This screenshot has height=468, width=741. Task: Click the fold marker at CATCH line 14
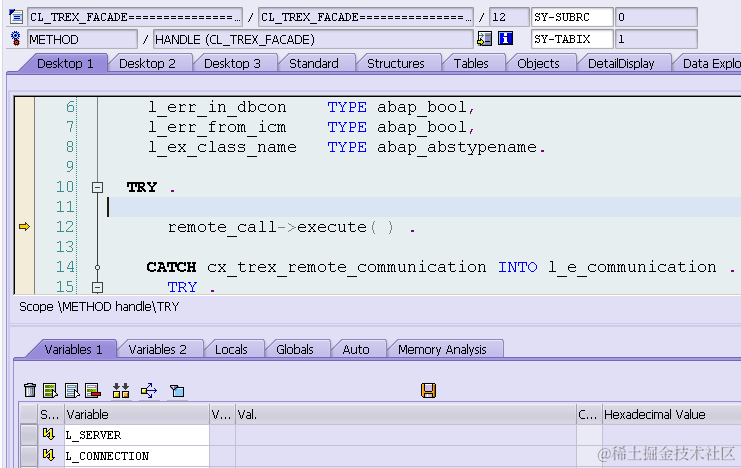(x=97, y=268)
